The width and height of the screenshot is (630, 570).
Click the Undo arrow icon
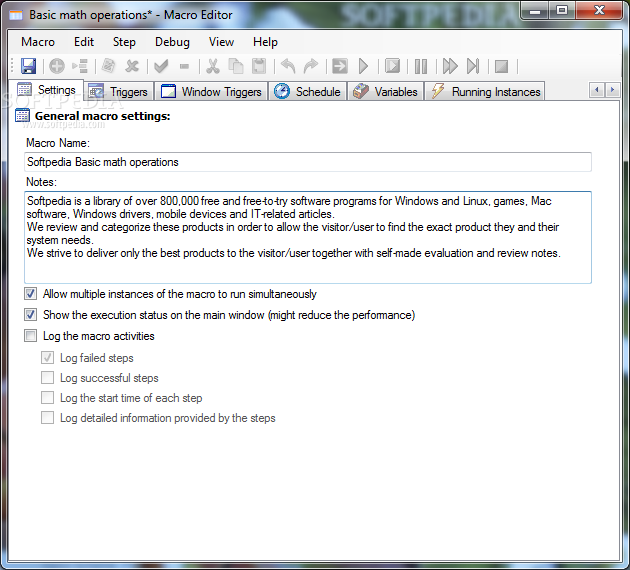tap(288, 66)
